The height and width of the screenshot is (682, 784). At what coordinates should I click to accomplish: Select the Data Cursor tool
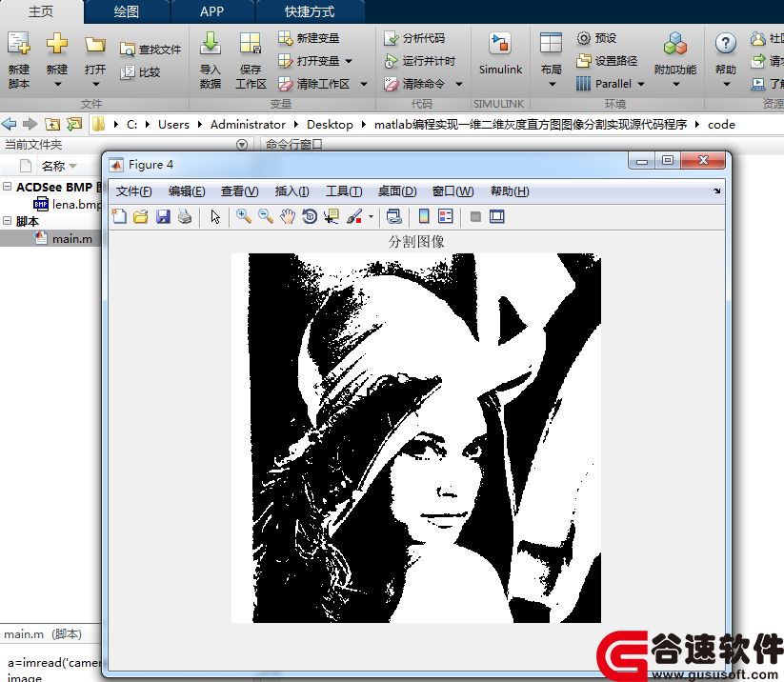click(332, 216)
